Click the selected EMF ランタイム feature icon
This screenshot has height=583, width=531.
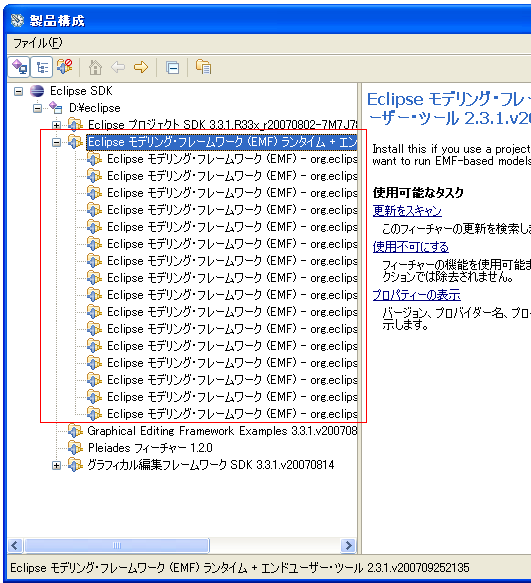(x=75, y=142)
